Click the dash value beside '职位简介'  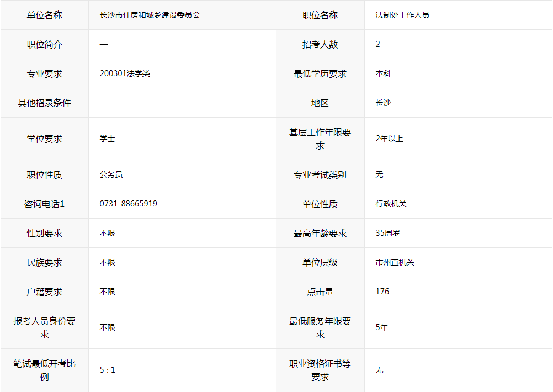(104, 45)
